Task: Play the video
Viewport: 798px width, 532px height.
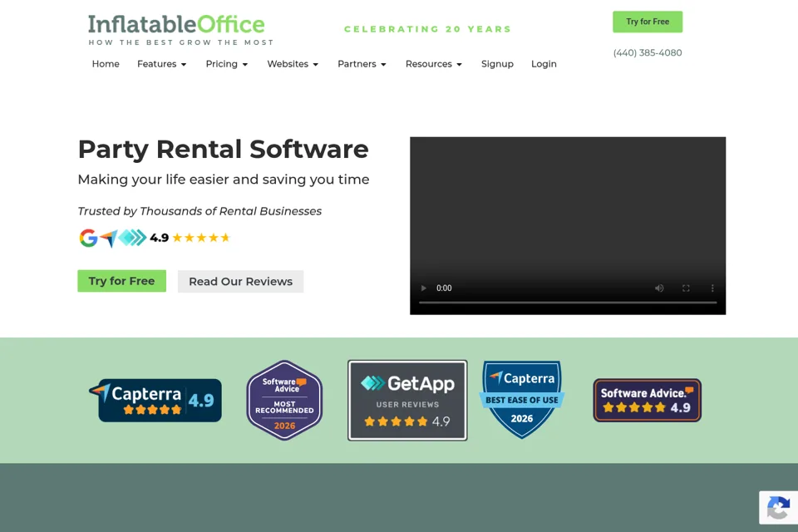Action: tap(423, 288)
